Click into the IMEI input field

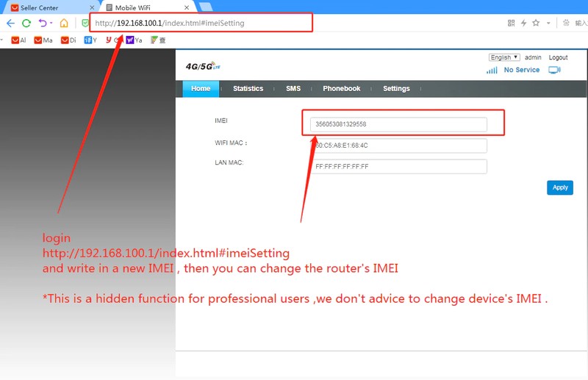[398, 124]
